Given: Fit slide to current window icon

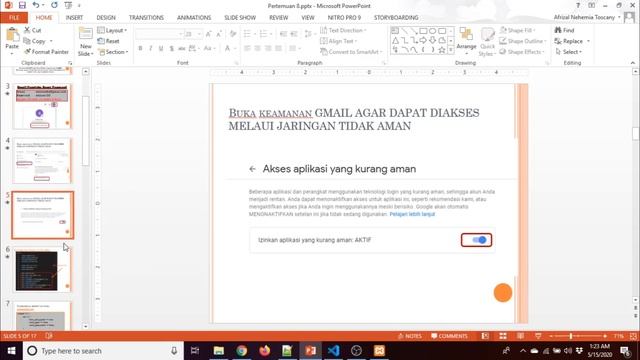Looking at the screenshot, I should click(x=633, y=336).
